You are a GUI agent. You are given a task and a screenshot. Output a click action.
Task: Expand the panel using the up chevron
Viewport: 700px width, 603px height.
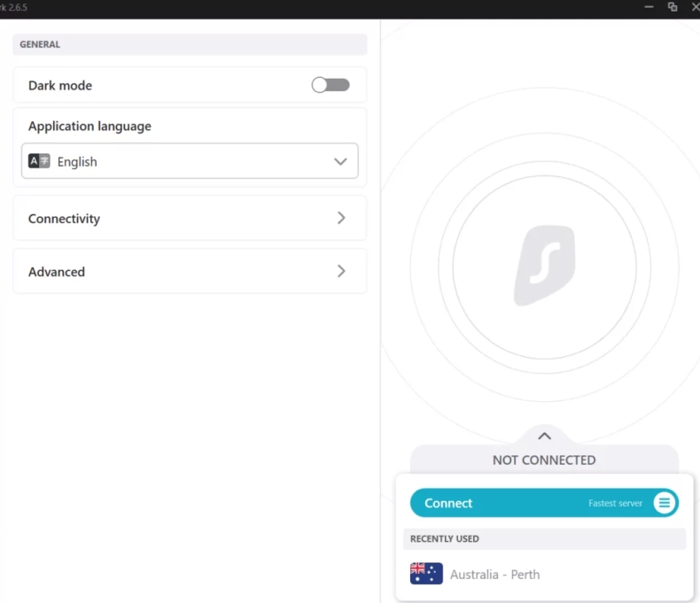point(544,436)
